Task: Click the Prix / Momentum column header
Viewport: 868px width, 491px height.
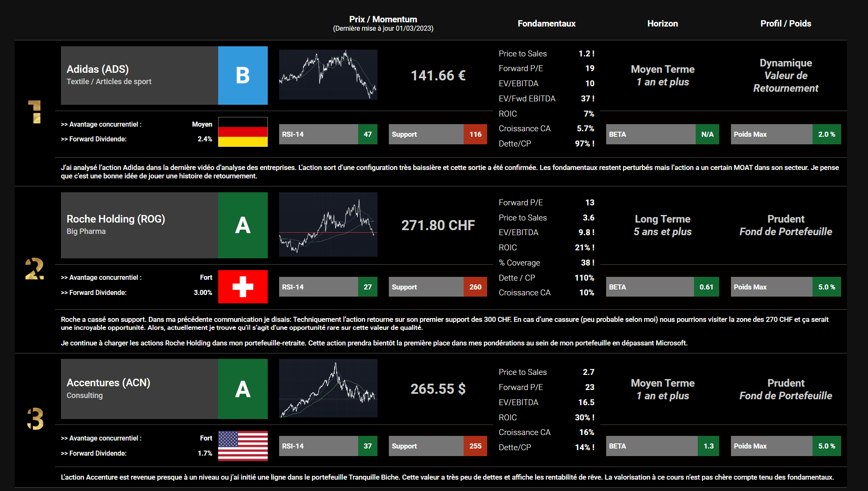Action: tap(383, 19)
